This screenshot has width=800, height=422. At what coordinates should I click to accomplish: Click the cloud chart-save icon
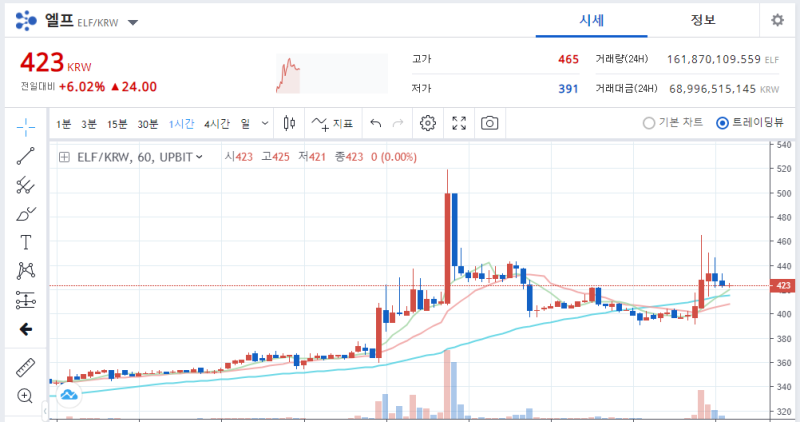point(69,394)
